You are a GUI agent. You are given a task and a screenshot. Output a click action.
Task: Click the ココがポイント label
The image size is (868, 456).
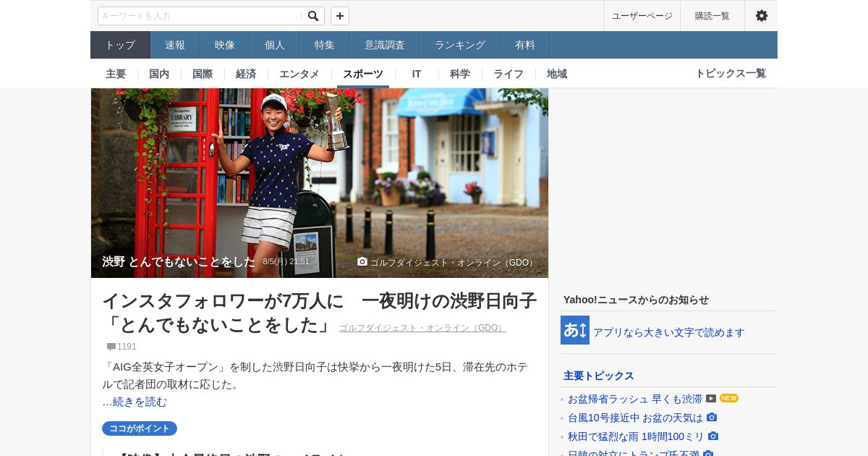click(140, 428)
